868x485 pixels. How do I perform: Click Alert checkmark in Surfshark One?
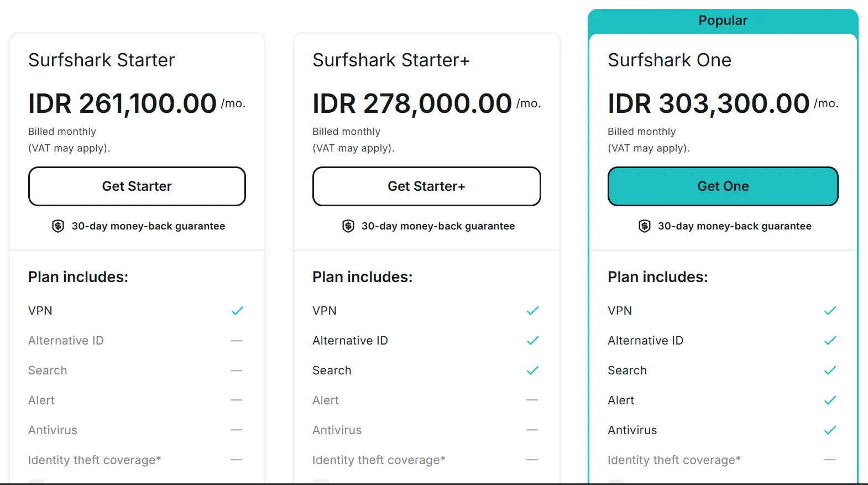pos(830,400)
